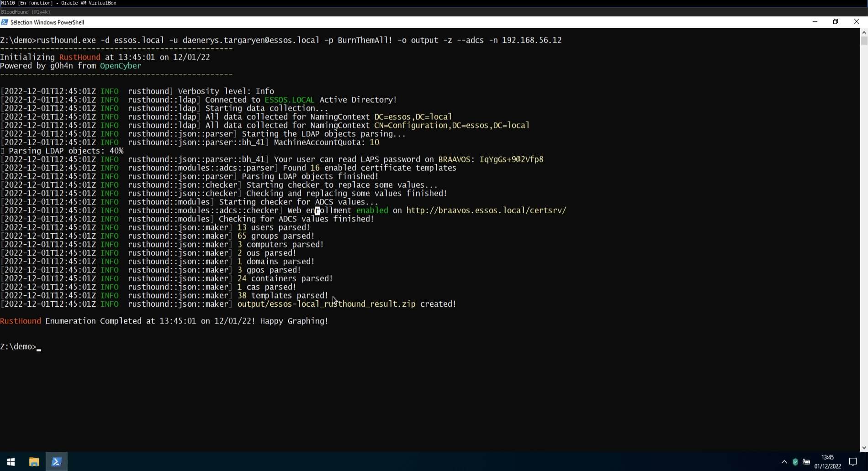Click 'Parsing LDAP objects: 40%' progress text
The image size is (868, 471).
pyautogui.click(x=66, y=151)
